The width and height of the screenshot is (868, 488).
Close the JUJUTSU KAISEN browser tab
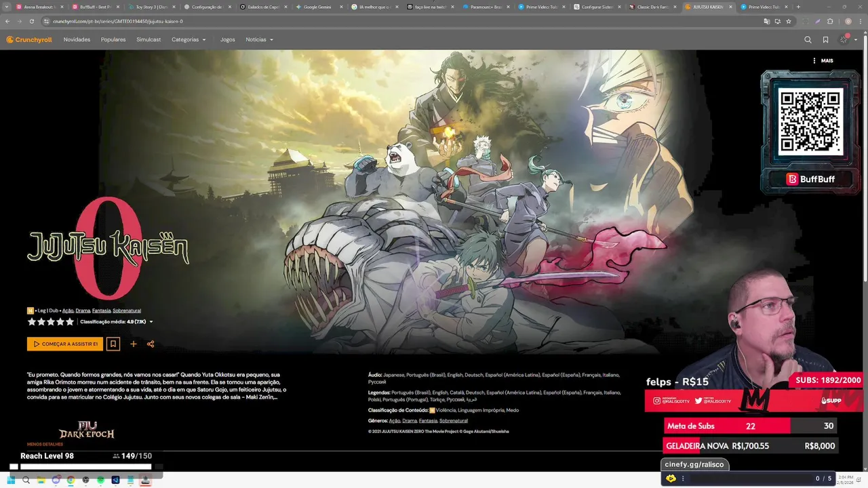click(x=730, y=7)
